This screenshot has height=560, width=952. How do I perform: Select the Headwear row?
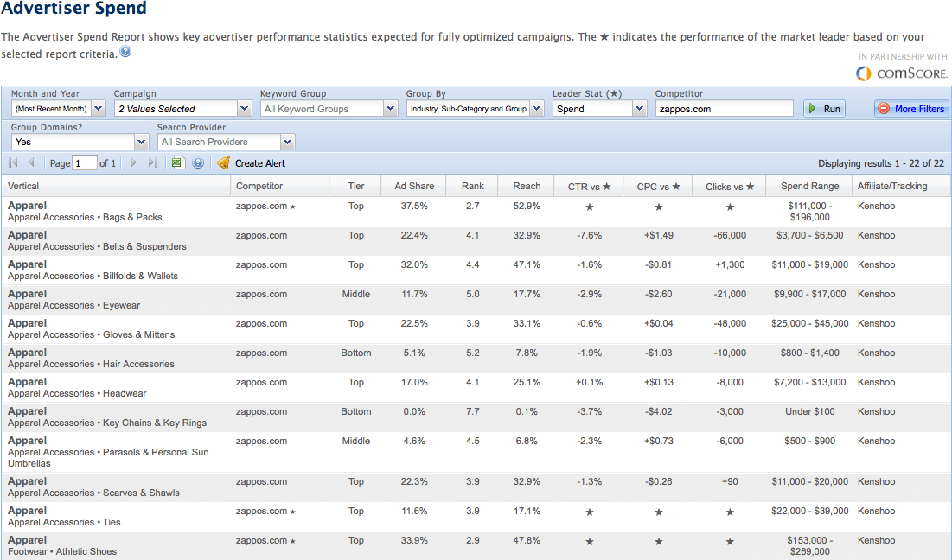[476, 388]
